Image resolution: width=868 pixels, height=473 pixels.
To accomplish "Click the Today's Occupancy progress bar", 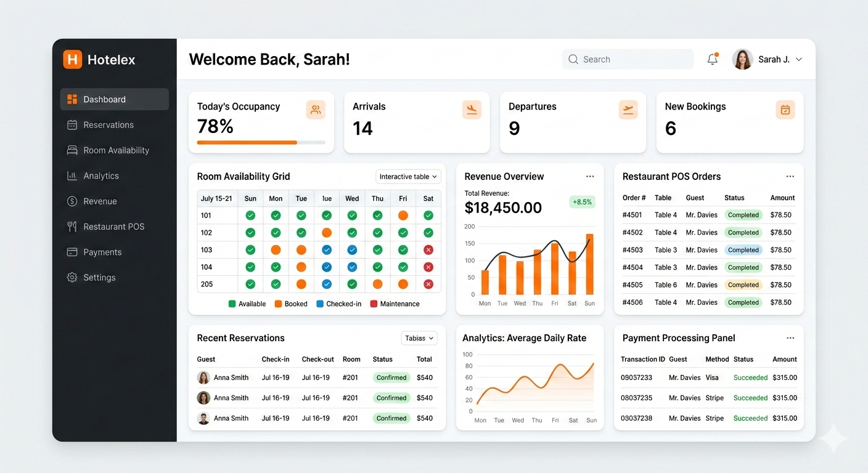I will coord(261,142).
